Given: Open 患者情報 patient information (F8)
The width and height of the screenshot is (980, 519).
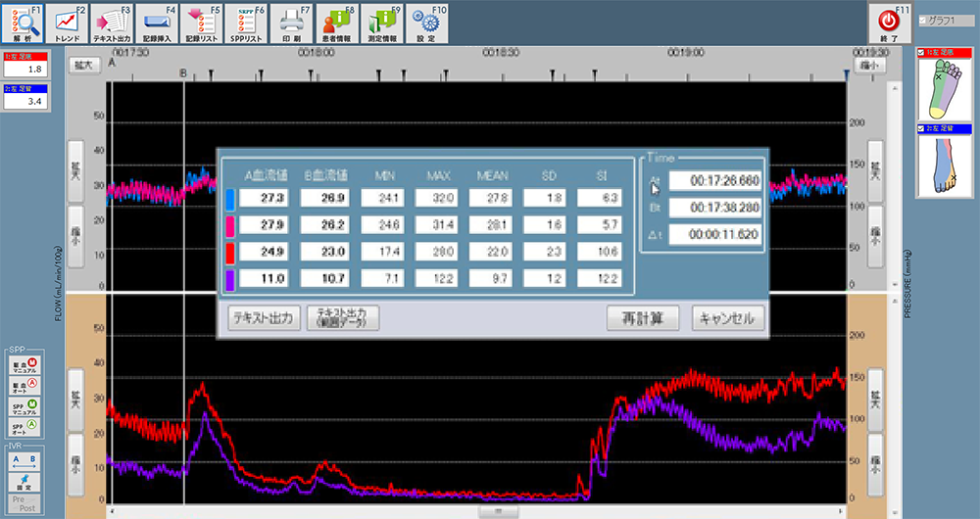Looking at the screenshot, I should (337, 23).
